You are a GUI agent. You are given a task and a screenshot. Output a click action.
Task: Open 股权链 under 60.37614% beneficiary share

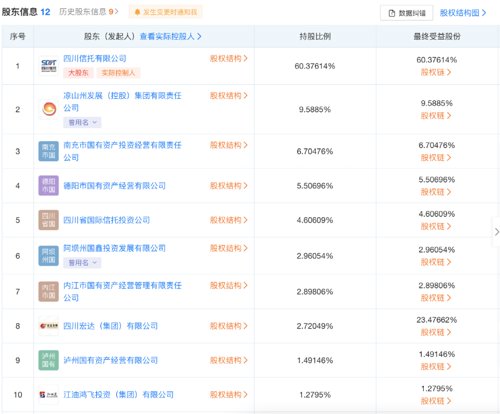[436, 72]
